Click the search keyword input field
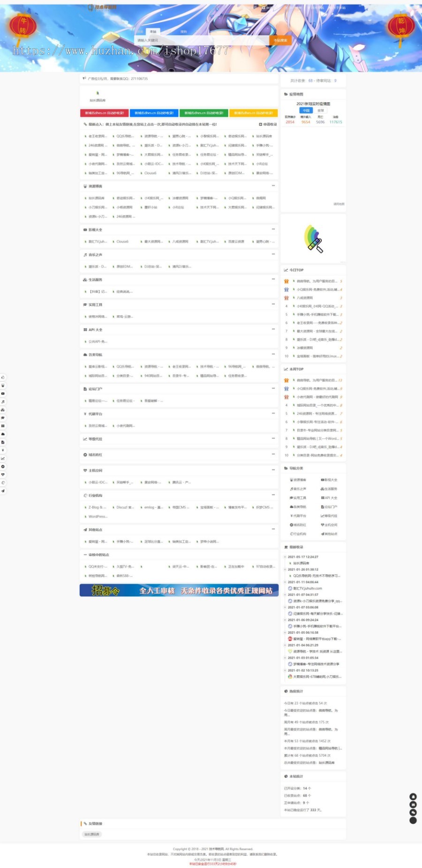The height and width of the screenshot is (868, 422). (202, 41)
